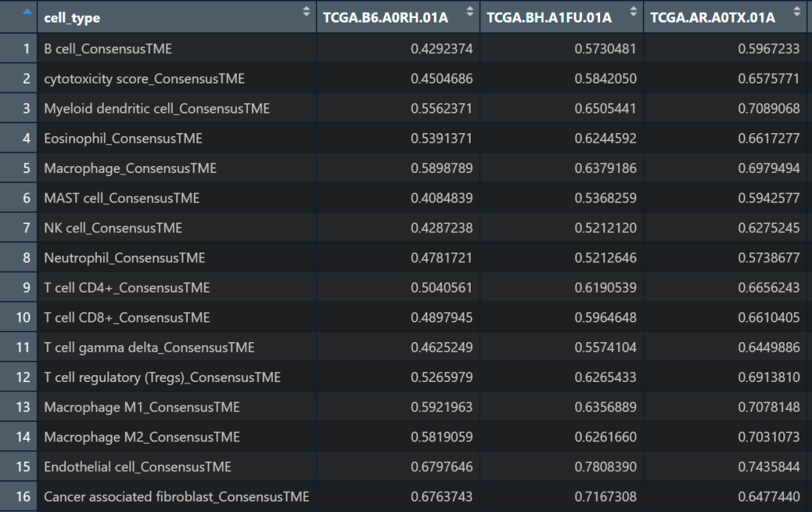Click value 0.5040561 for T cell CD4+
This screenshot has height=512, width=812.
pos(442,288)
